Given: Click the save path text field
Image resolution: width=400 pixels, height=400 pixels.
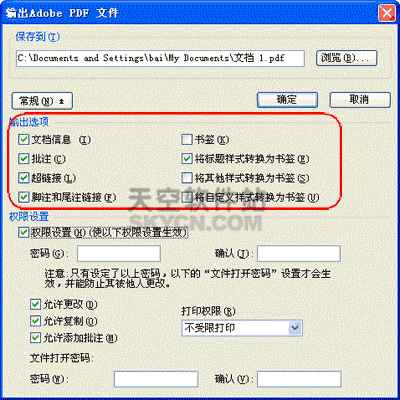Looking at the screenshot, I should (160, 58).
